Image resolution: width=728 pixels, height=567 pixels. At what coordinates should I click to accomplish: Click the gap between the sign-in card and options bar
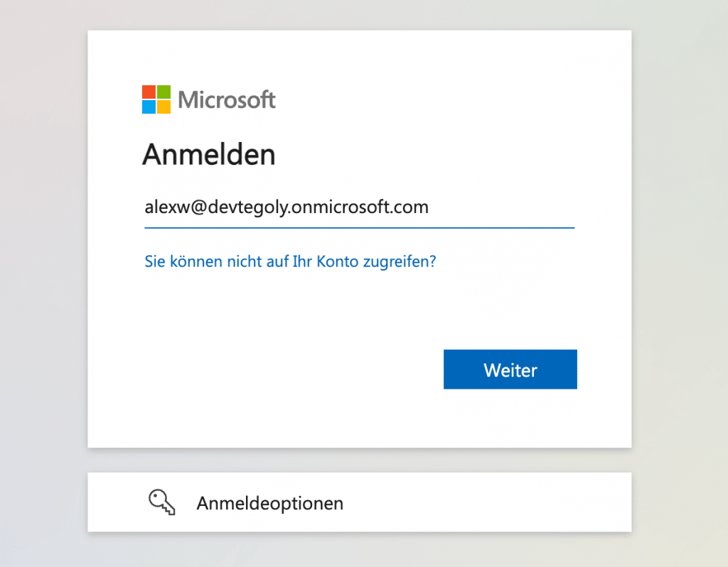359,460
